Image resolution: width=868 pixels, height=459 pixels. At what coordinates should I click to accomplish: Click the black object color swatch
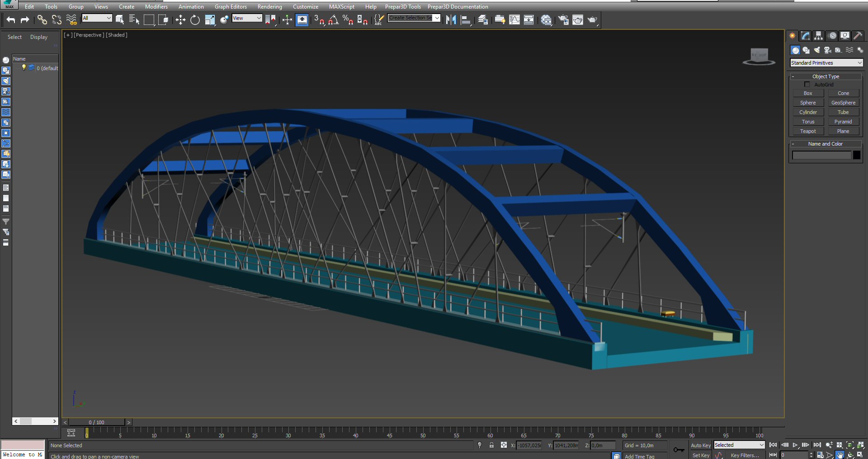(x=857, y=155)
